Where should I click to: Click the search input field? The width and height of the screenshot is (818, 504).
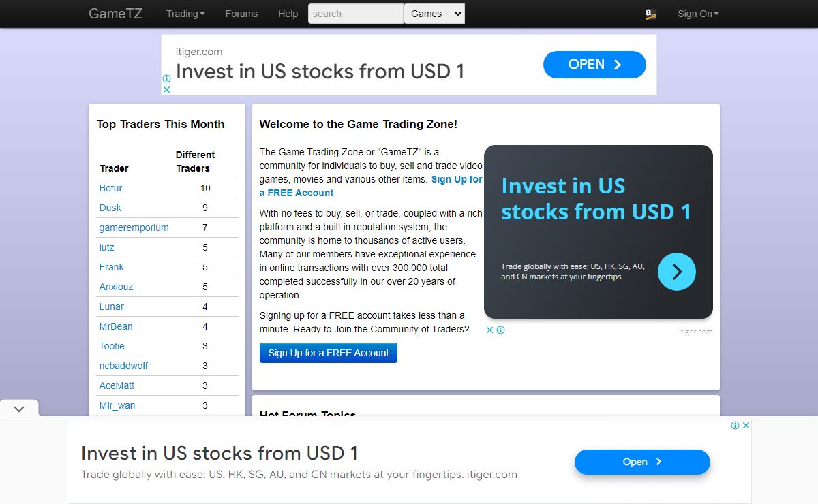tap(356, 14)
